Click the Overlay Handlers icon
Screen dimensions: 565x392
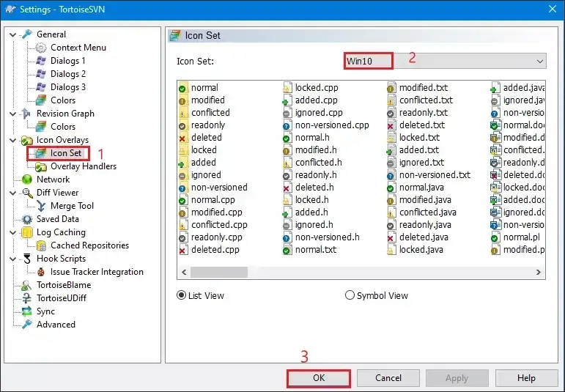pyautogui.click(x=41, y=166)
